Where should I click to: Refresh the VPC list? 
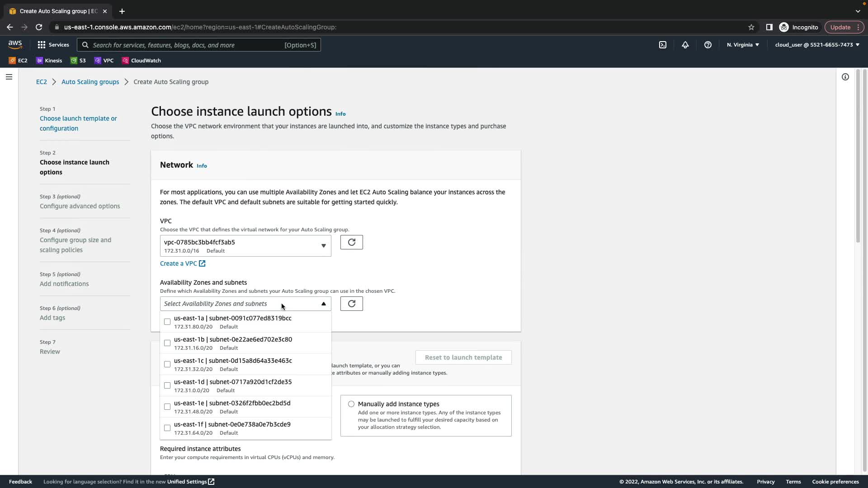(x=351, y=242)
